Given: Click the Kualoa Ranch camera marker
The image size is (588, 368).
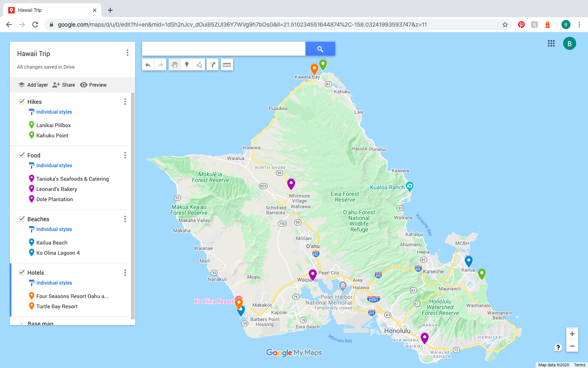Looking at the screenshot, I should (x=410, y=186).
